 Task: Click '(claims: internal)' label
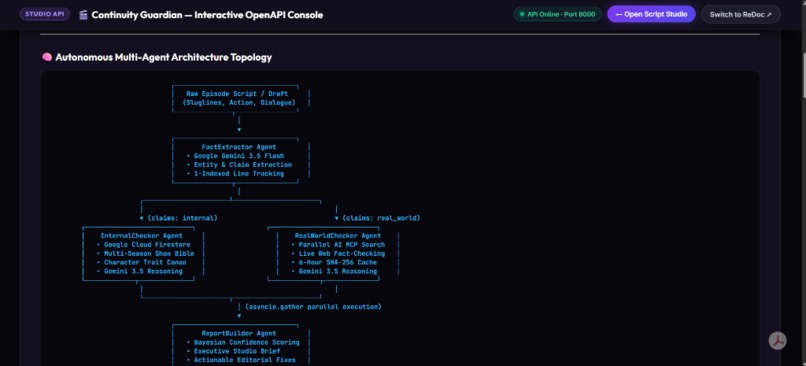click(x=182, y=218)
